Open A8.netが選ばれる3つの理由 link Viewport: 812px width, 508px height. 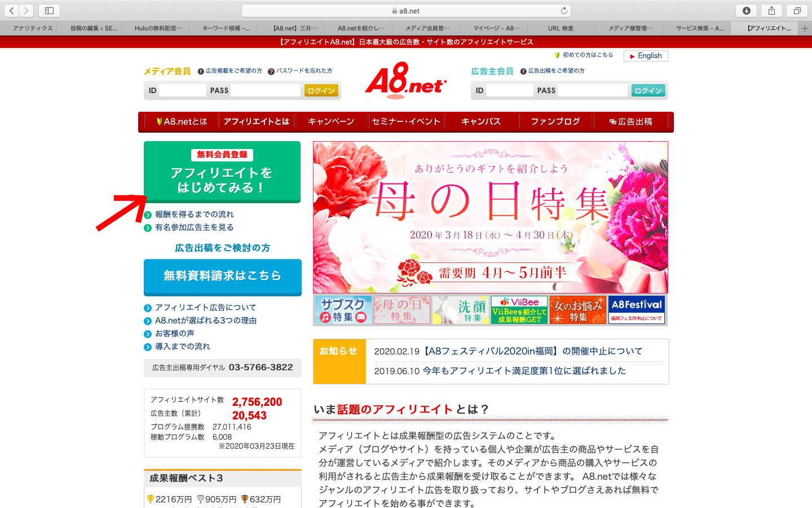pos(206,321)
